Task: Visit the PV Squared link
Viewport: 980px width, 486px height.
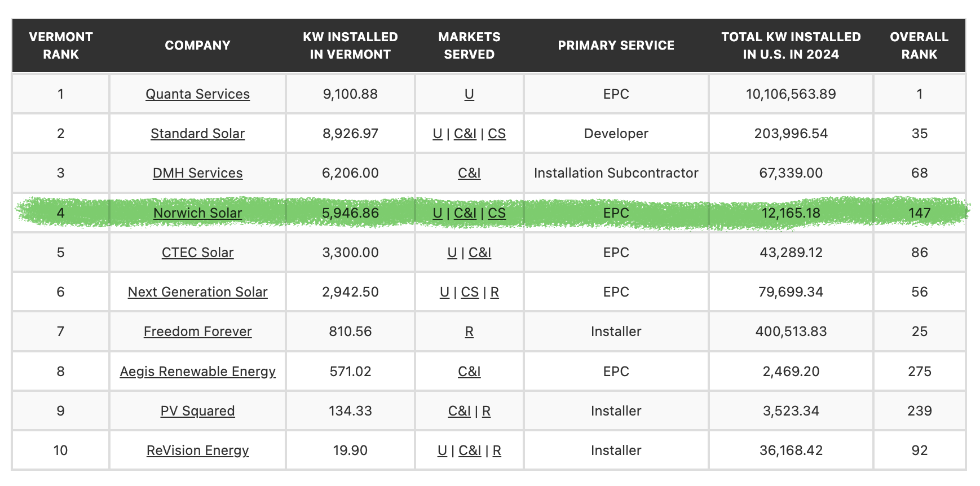Action: (x=197, y=411)
